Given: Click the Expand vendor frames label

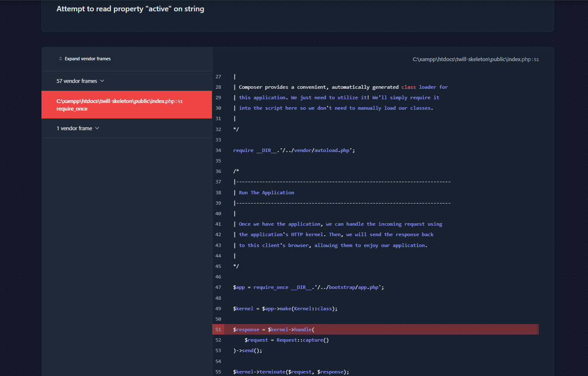Looking at the screenshot, I should point(88,59).
